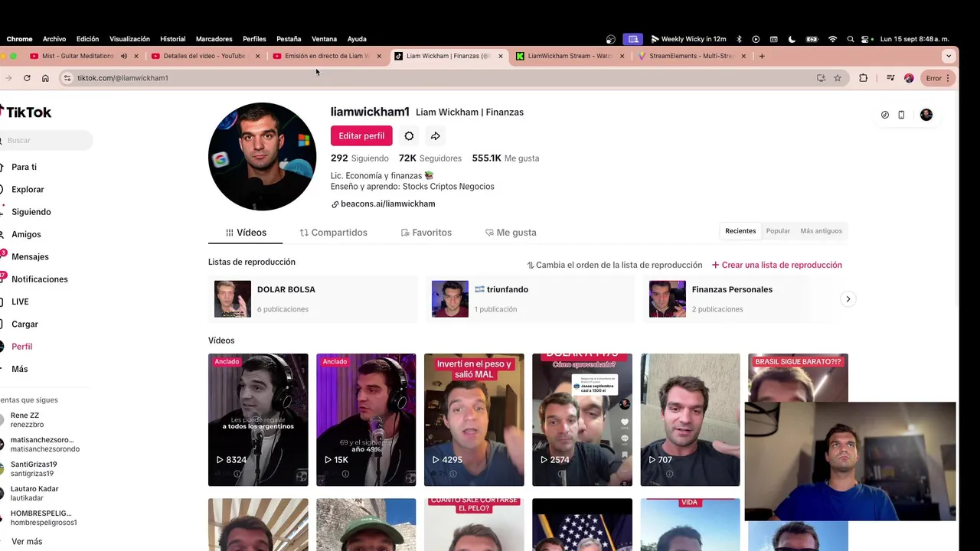This screenshot has height=551, width=980.
Task: Sort videos by Más antiguos
Action: coord(821,231)
